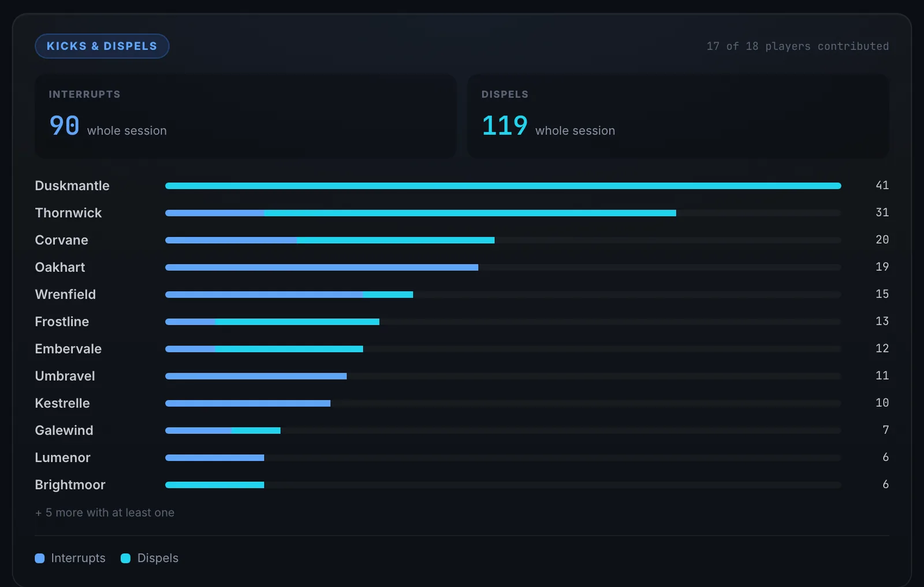Click the Frostline player name
The image size is (924, 587).
tap(62, 321)
